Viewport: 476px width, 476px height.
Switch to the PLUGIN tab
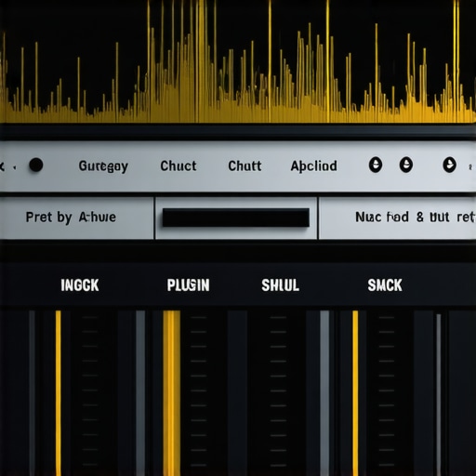[188, 285]
